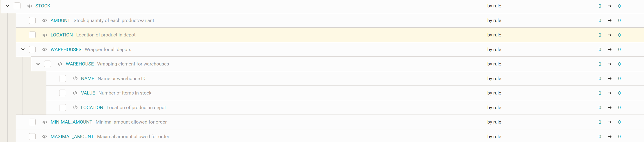Click the code tag icon beside WAREHOUSE element
The image size is (644, 142).
(x=60, y=64)
